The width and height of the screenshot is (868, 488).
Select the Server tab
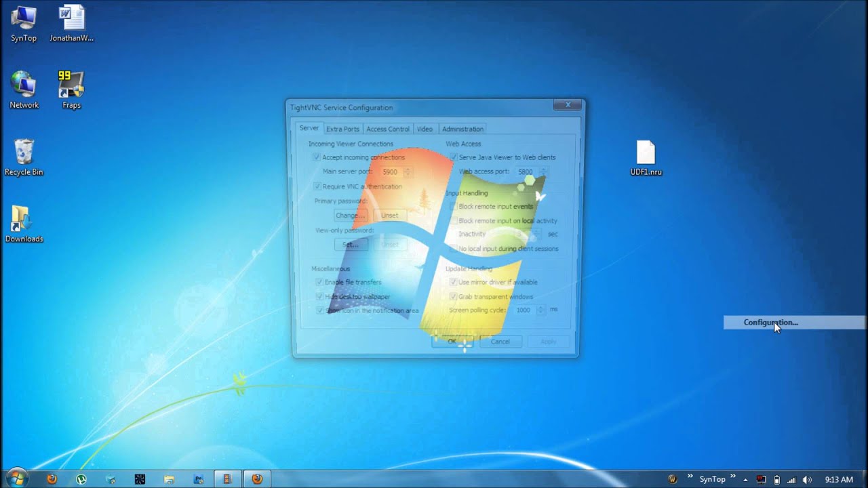tap(309, 128)
